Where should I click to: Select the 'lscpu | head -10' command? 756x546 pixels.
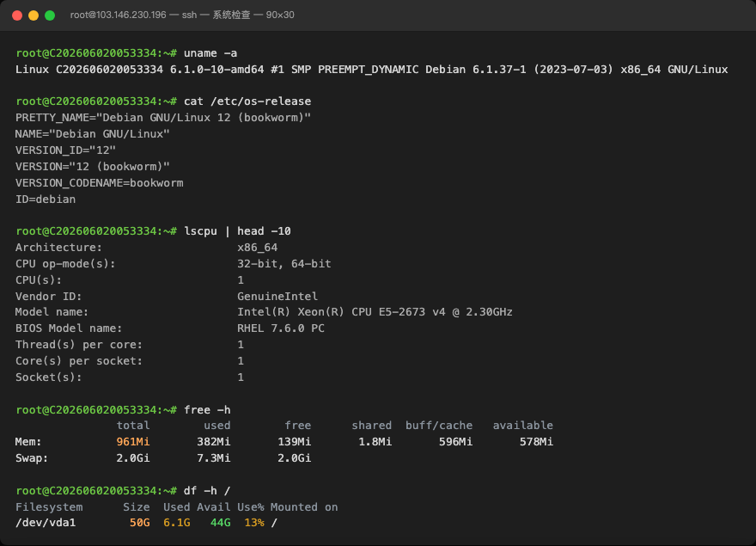tap(237, 231)
